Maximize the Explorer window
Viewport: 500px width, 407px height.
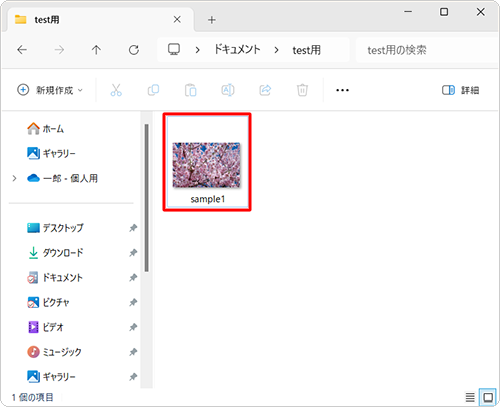click(x=444, y=12)
